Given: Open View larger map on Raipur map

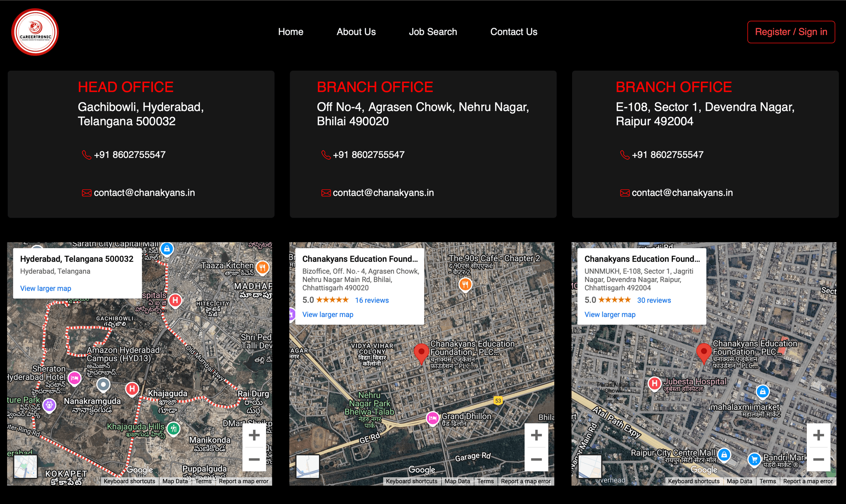Looking at the screenshot, I should point(610,315).
